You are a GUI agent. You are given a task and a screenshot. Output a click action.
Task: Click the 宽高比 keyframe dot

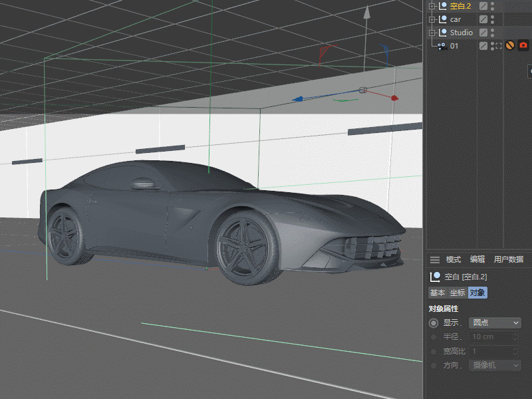434,352
